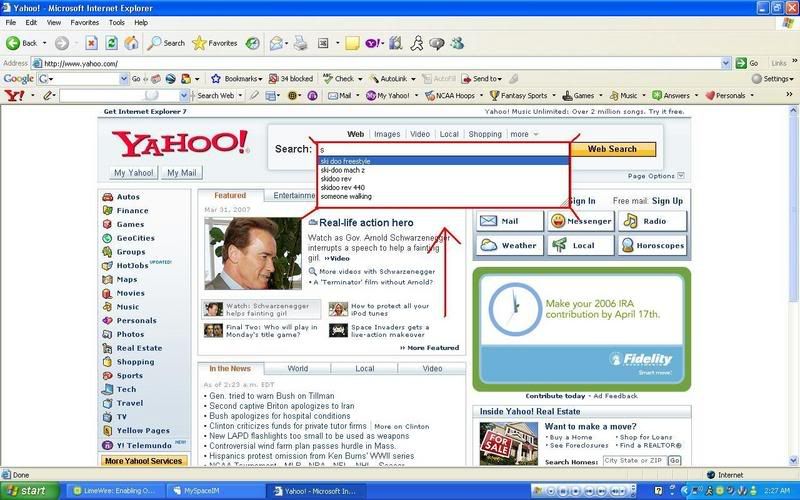
Task: Switch to the Local news tab
Action: point(365,368)
